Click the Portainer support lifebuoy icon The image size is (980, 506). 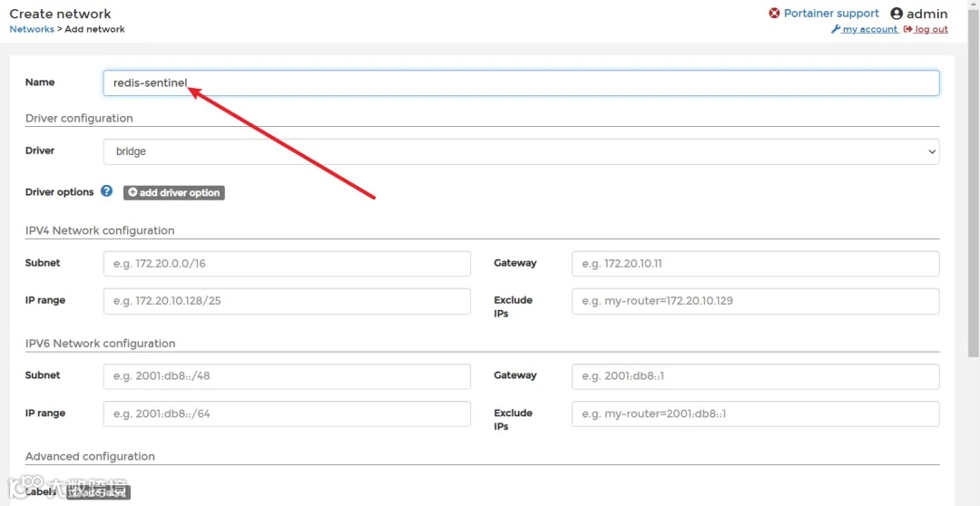click(774, 13)
